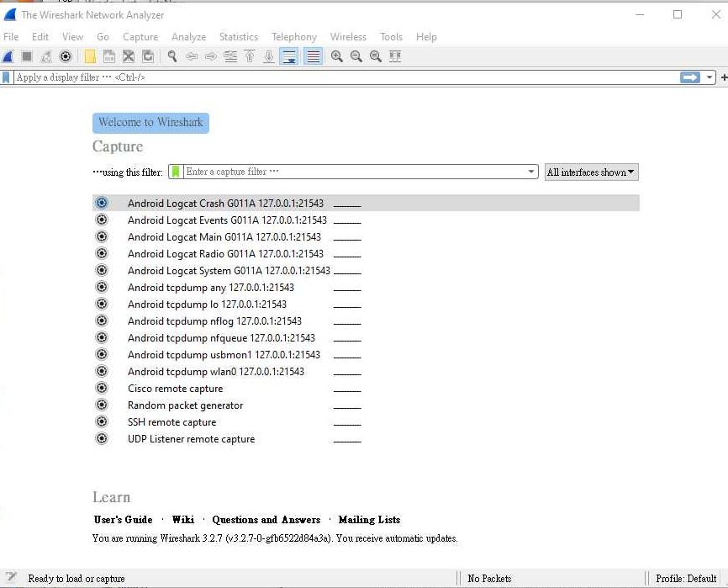Select Android tcpdump any interface
Viewport: 728px width, 588px height.
coord(366,287)
